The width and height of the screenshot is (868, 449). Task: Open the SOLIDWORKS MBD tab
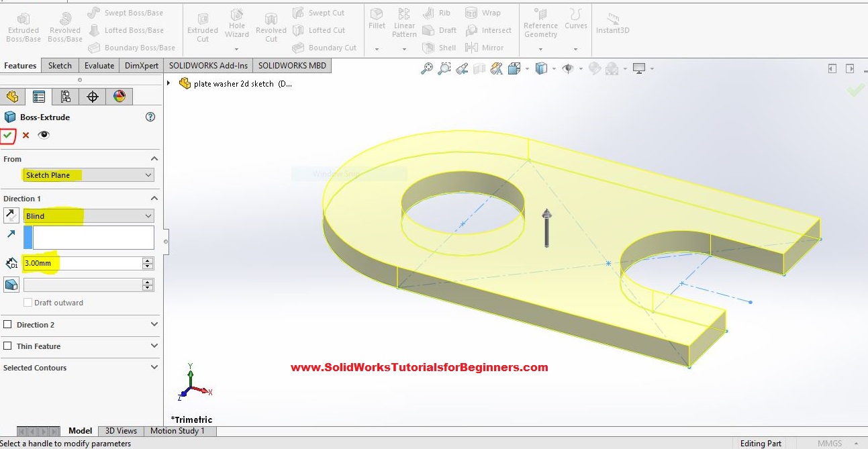[292, 66]
